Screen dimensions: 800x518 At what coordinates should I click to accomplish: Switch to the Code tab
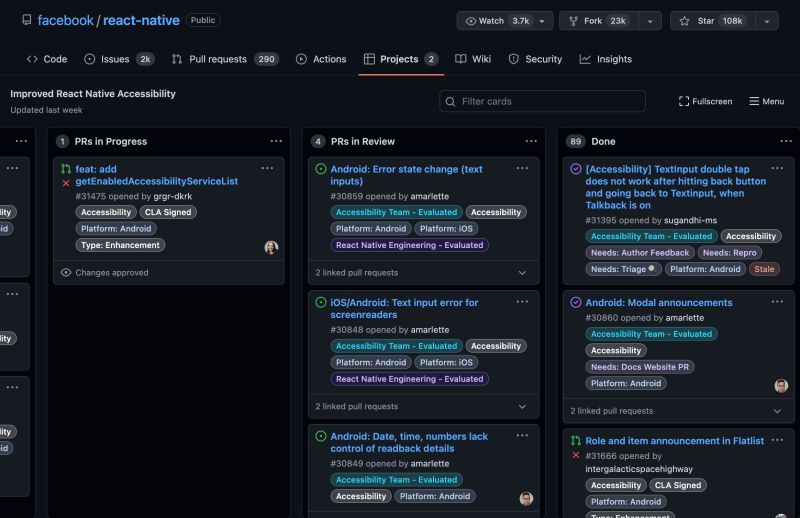pyautogui.click(x=47, y=59)
